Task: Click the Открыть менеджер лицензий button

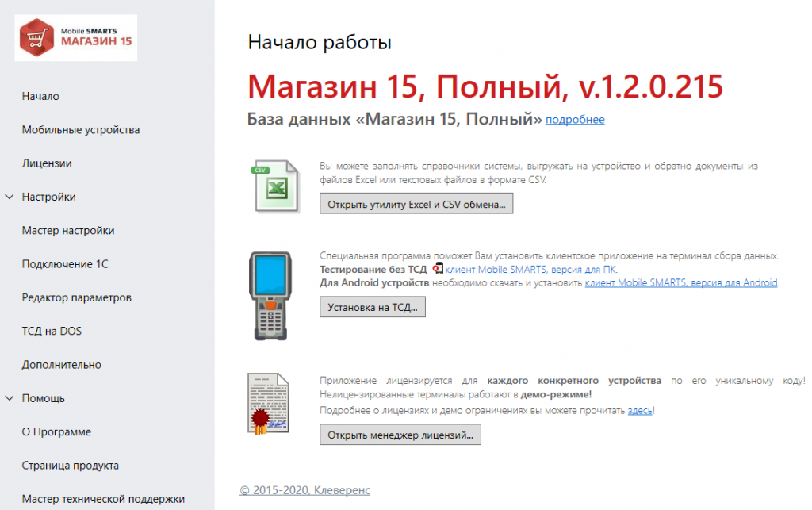Action: (x=400, y=435)
